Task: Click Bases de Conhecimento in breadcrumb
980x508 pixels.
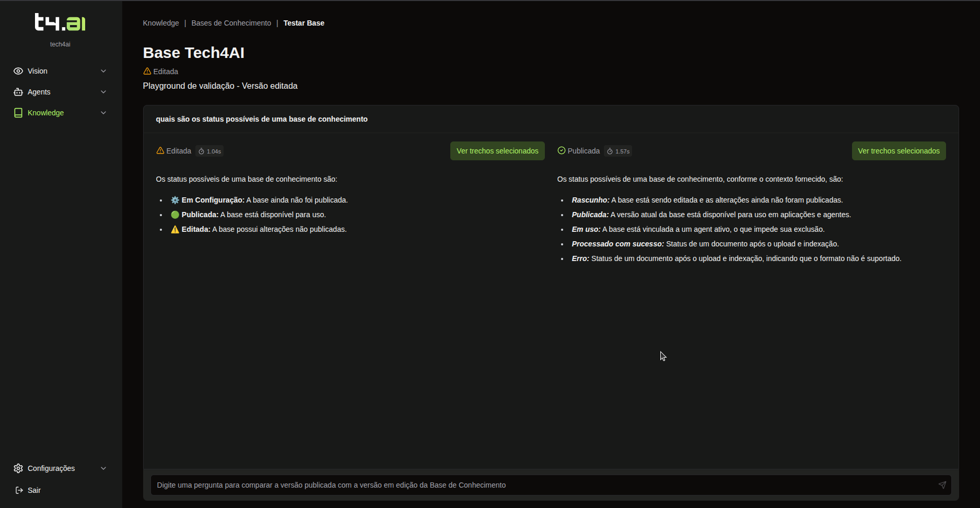Action: tap(231, 23)
